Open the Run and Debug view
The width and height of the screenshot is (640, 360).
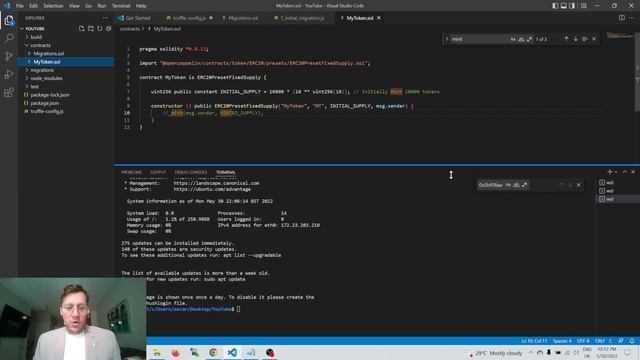pyautogui.click(x=9, y=74)
